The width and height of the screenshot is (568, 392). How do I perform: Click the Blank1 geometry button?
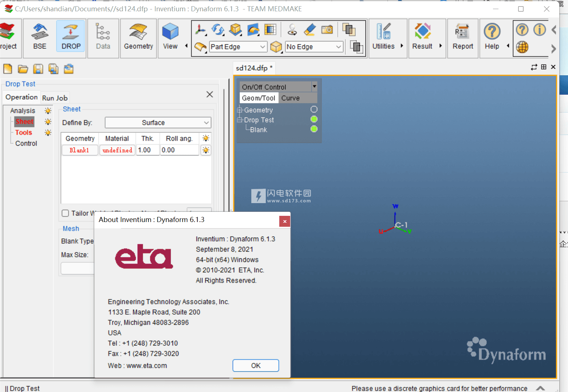pos(80,150)
